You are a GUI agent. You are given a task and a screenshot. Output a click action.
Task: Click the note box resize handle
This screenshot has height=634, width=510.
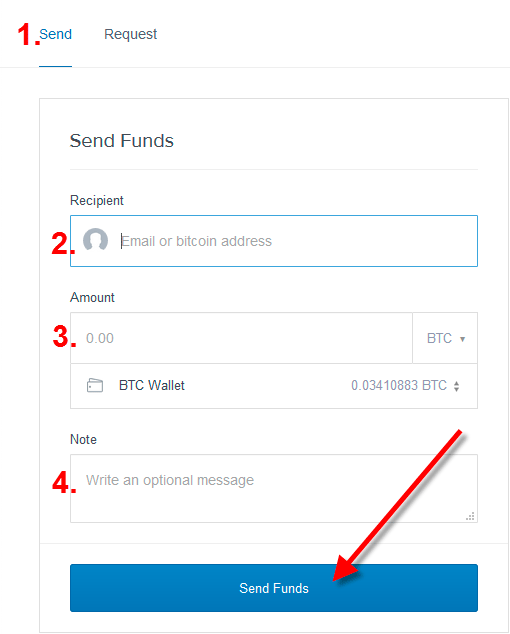pyautogui.click(x=470, y=516)
